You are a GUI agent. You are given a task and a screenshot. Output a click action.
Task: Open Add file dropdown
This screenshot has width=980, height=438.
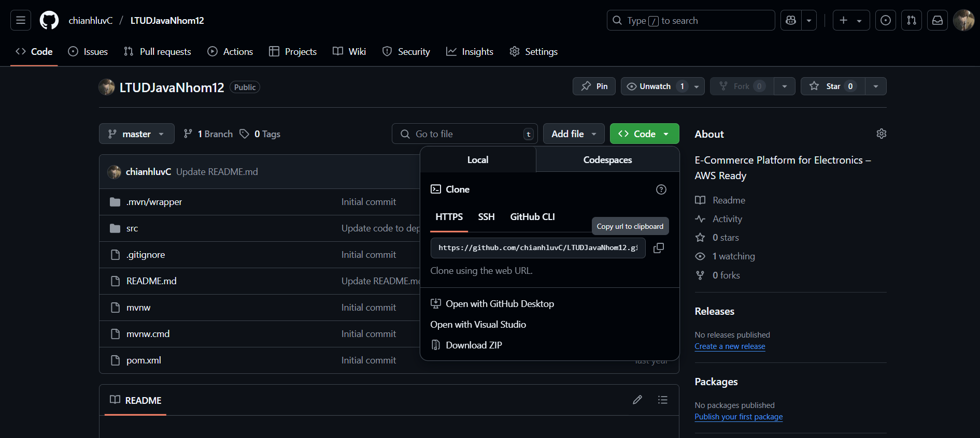point(574,134)
